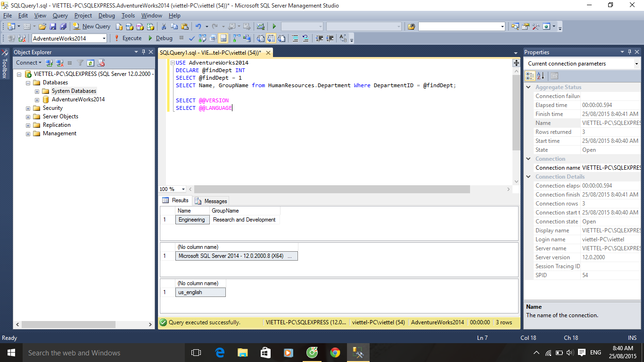
Task: Switch to the Messages tab
Action: pyautogui.click(x=211, y=201)
